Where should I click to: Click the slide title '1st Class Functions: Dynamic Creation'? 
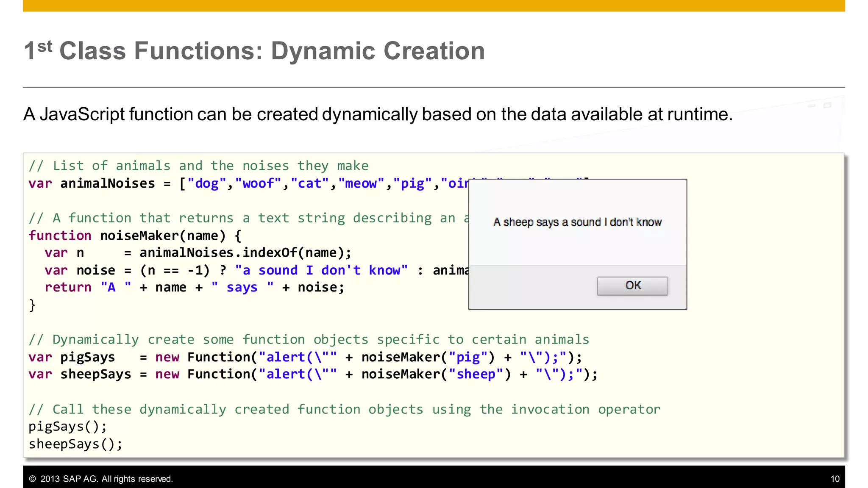[x=254, y=51]
